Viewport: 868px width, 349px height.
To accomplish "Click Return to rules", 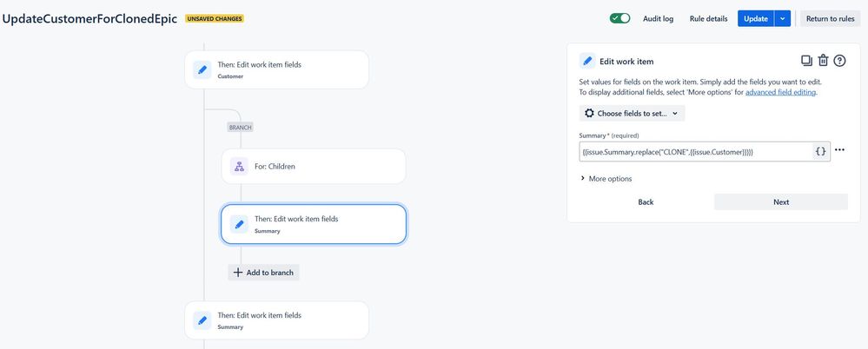I will pyautogui.click(x=830, y=18).
